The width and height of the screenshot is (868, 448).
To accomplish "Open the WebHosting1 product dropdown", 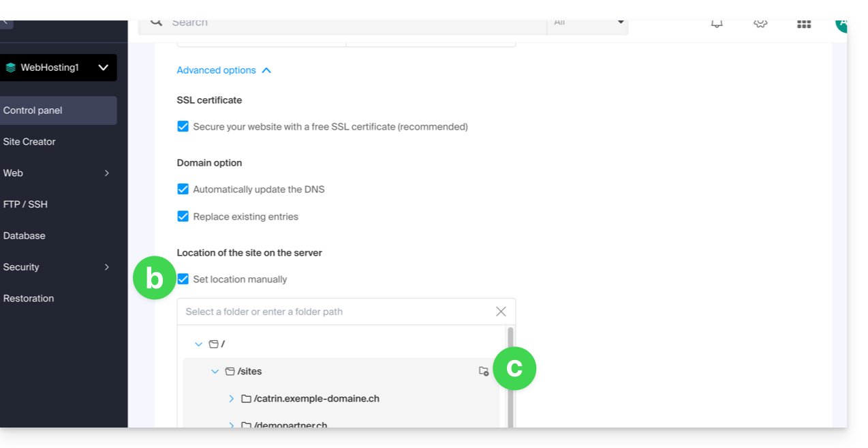I will [x=103, y=68].
